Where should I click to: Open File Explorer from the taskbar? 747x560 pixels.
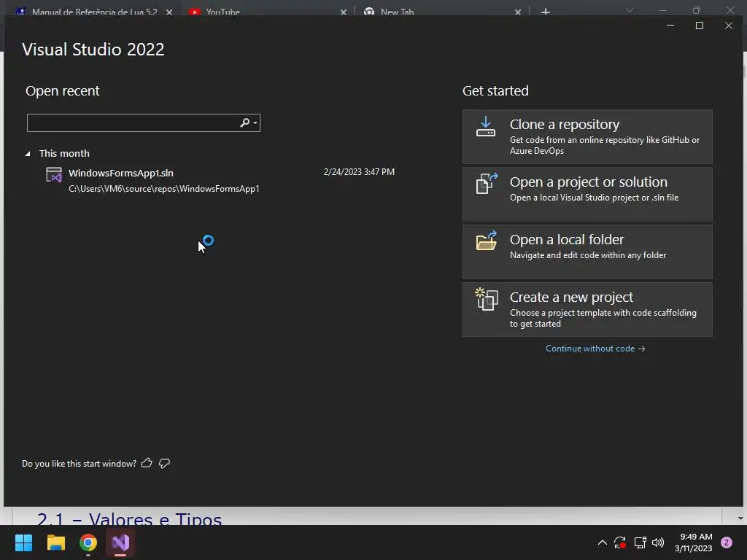pos(55,542)
